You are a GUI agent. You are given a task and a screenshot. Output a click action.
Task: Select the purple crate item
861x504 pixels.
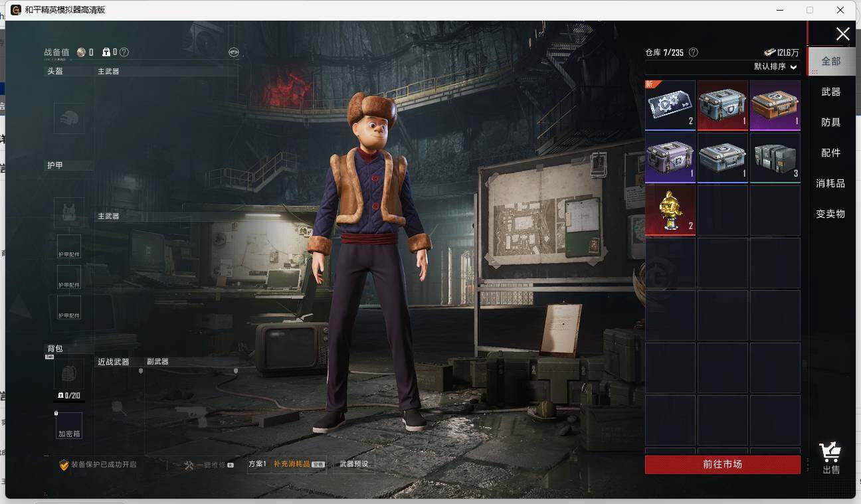tap(670, 157)
